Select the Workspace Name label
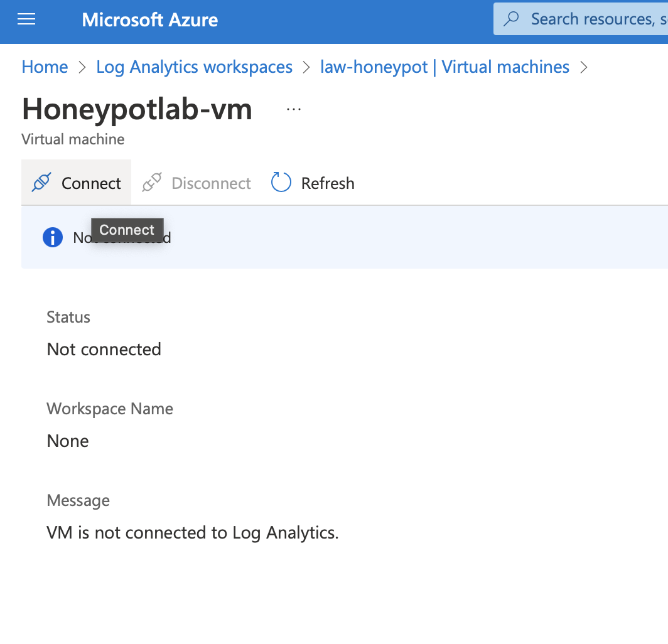The width and height of the screenshot is (668, 644). pyautogui.click(x=110, y=409)
